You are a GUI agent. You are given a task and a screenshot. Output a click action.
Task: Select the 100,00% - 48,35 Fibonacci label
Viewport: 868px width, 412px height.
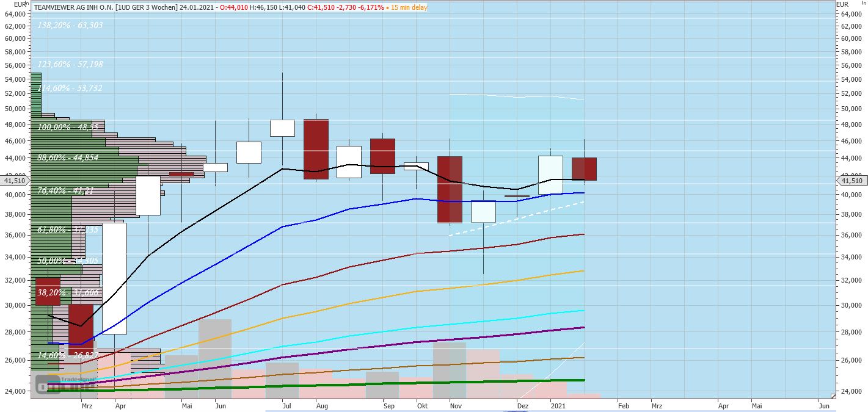point(68,127)
